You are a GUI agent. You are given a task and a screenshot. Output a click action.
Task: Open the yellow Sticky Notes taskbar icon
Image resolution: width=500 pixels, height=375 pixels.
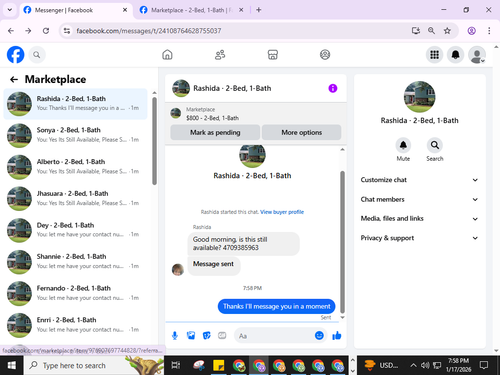click(x=219, y=365)
